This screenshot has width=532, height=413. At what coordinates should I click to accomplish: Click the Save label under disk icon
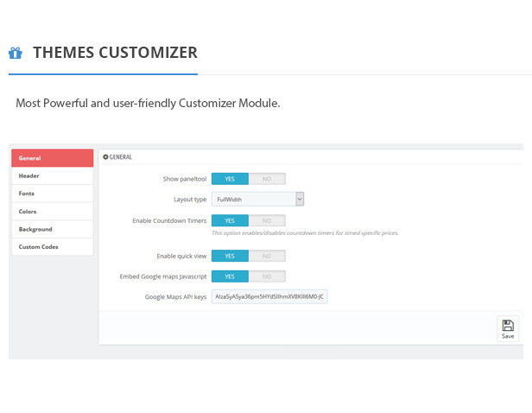click(x=508, y=336)
